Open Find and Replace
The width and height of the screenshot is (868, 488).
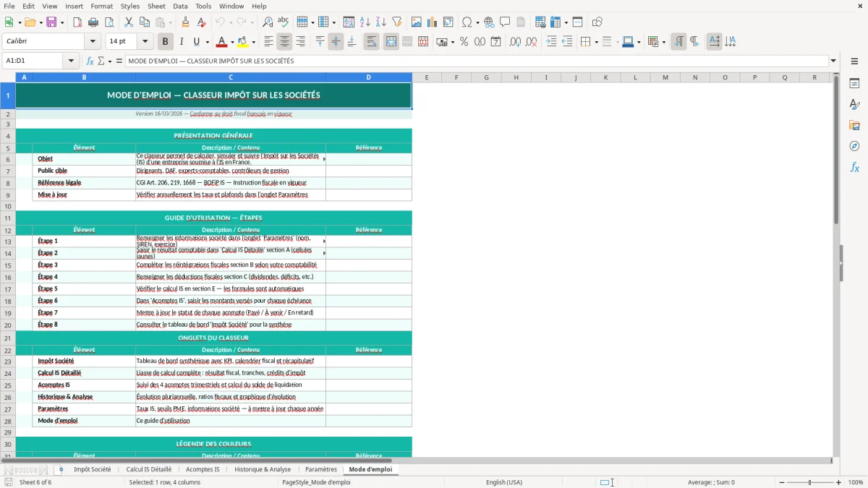tap(268, 22)
